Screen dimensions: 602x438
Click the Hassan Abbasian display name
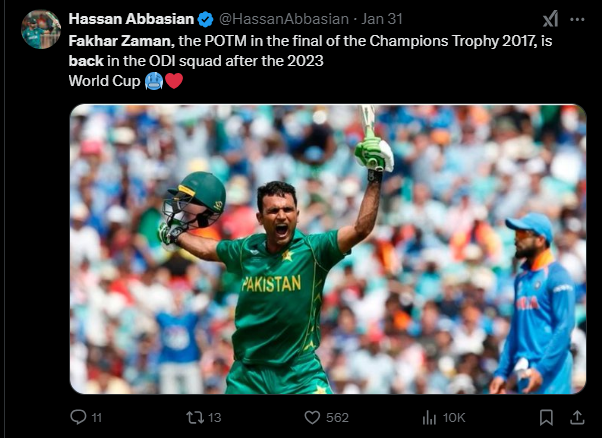(131, 19)
